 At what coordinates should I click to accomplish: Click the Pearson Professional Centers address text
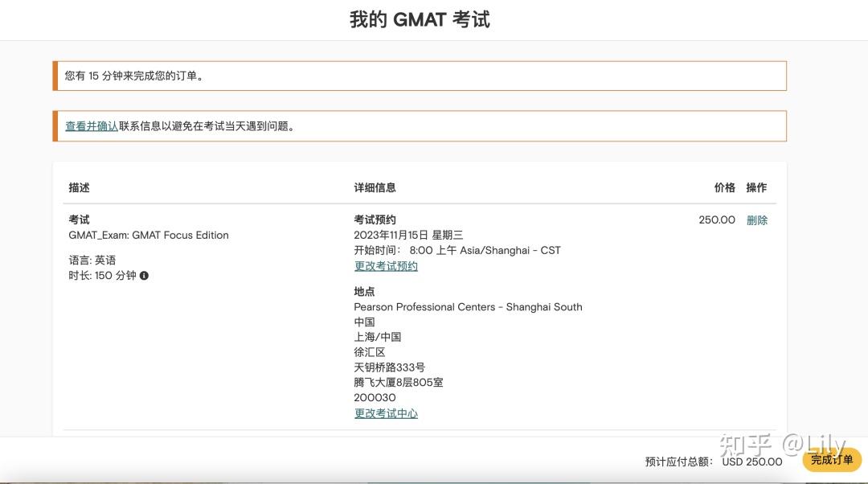tap(468, 306)
